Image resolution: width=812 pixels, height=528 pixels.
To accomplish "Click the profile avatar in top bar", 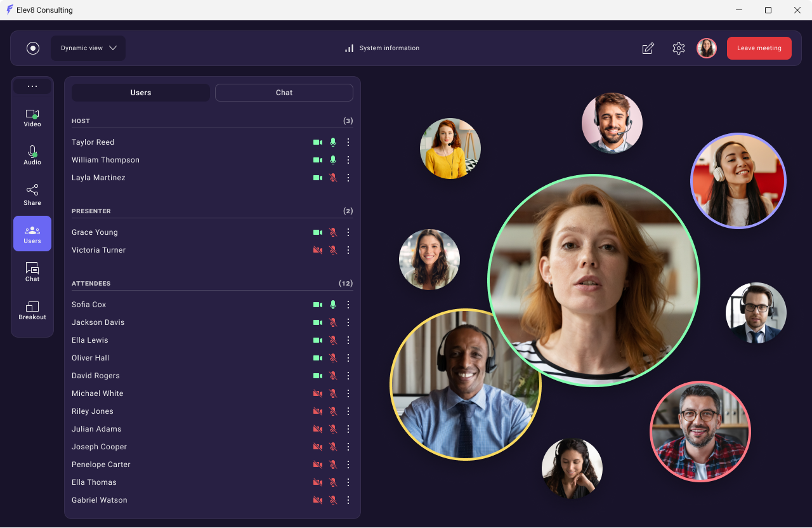I will tap(706, 48).
